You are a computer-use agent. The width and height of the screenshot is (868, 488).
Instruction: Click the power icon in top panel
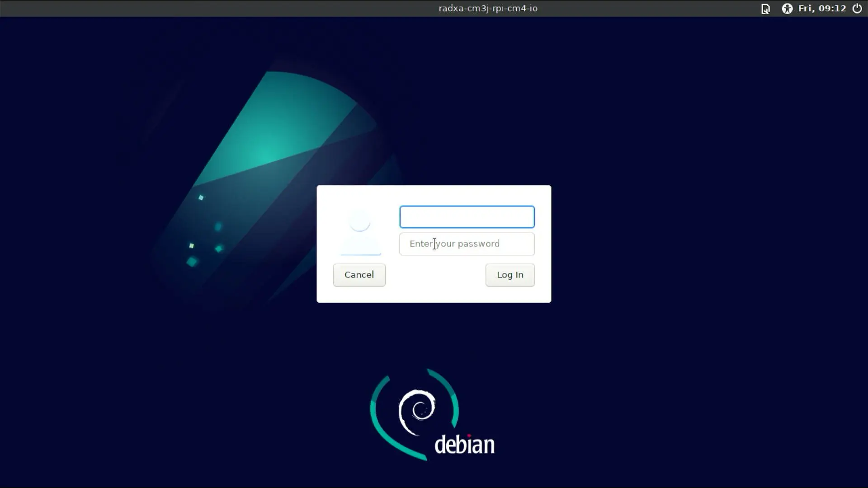pyautogui.click(x=857, y=9)
